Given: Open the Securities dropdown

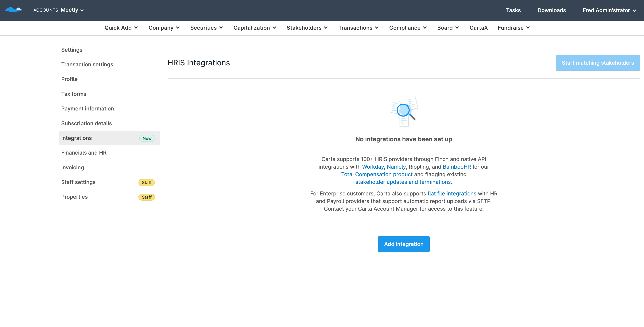Looking at the screenshot, I should tap(207, 28).
